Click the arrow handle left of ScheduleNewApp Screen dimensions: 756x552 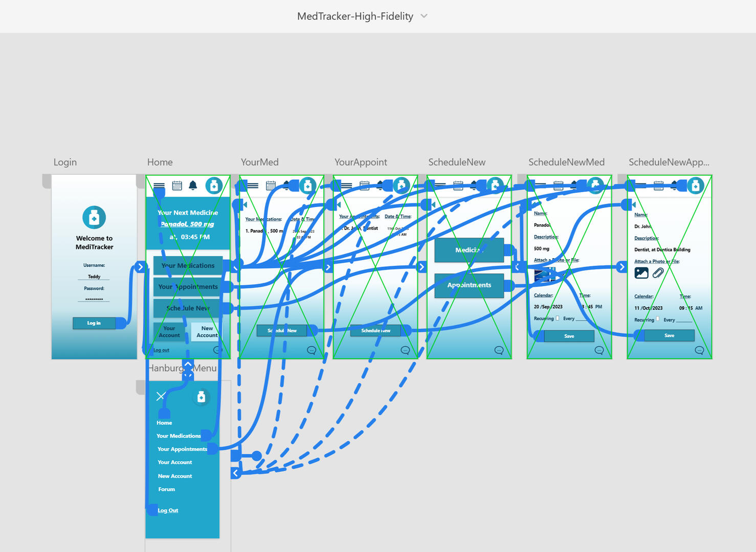pos(622,267)
